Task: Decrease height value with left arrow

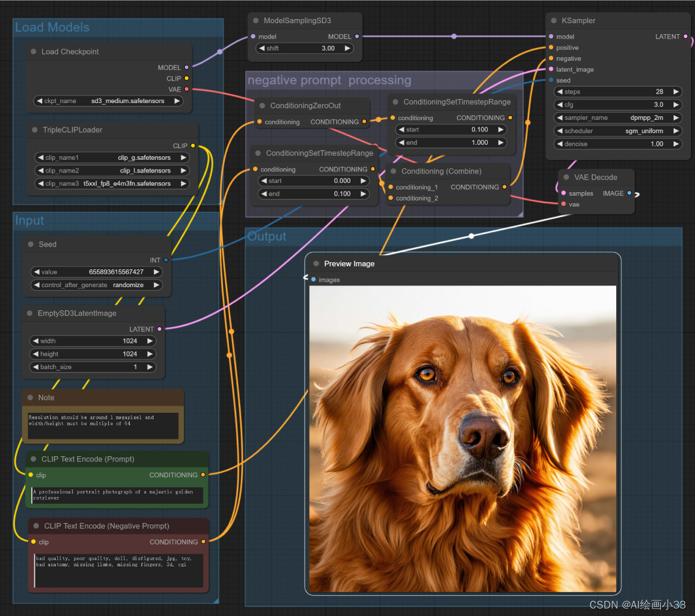Action: coord(35,354)
